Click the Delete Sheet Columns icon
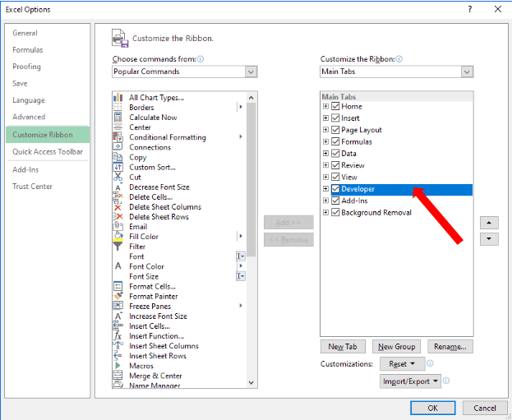The width and height of the screenshot is (512, 420). click(118, 207)
